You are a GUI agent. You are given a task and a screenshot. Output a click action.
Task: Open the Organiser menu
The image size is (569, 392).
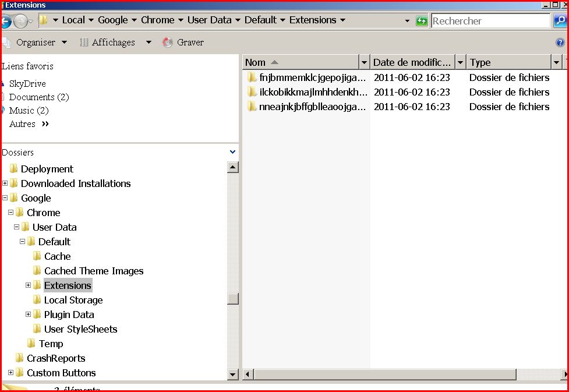[36, 43]
